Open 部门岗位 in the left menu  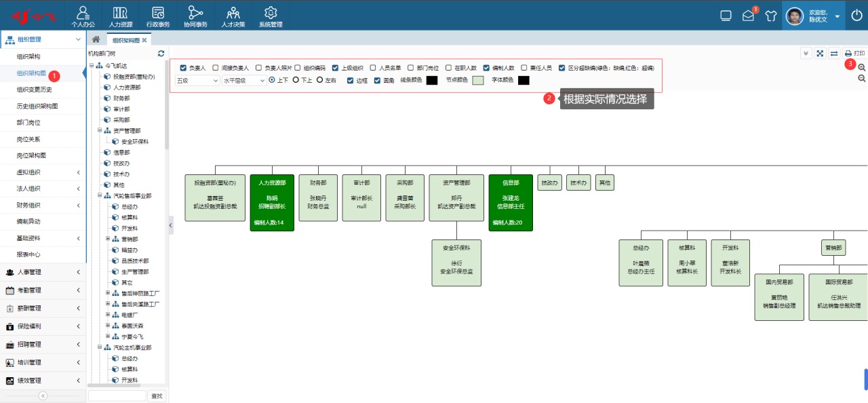tap(28, 123)
